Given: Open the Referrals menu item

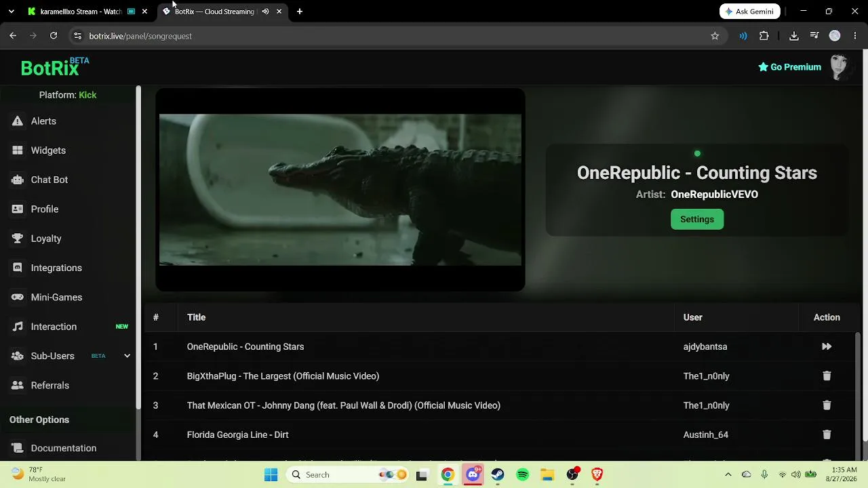Looking at the screenshot, I should coord(50,386).
